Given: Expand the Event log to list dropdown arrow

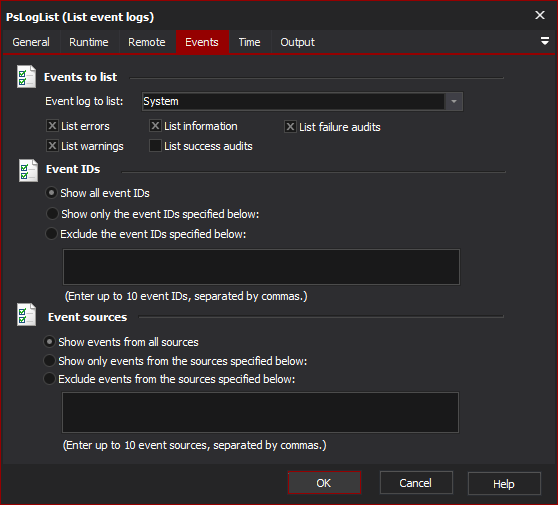Looking at the screenshot, I should (453, 101).
